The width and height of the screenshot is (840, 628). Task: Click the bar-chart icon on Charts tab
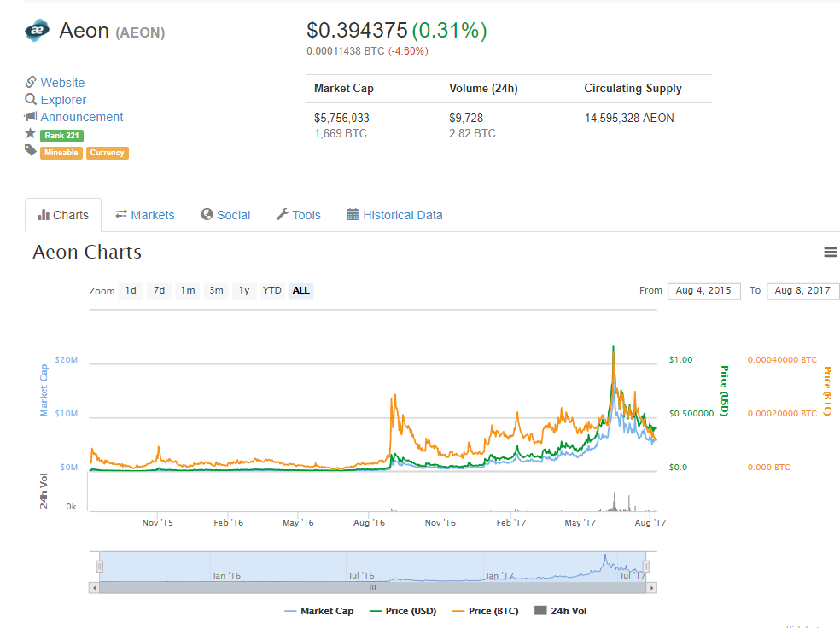click(44, 215)
